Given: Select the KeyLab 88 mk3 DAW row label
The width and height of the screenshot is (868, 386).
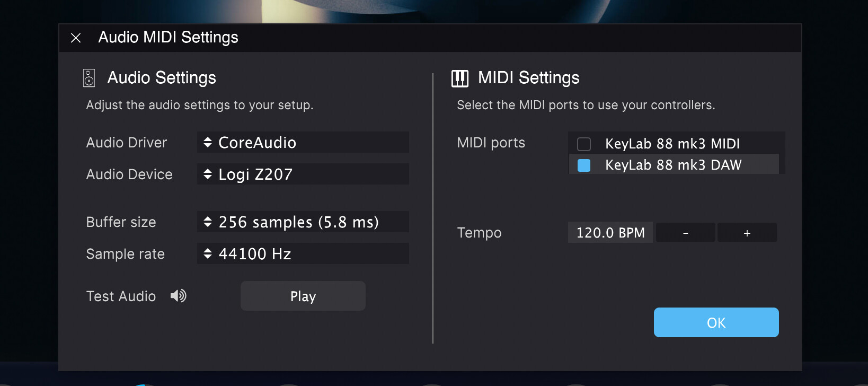Looking at the screenshot, I should 673,165.
